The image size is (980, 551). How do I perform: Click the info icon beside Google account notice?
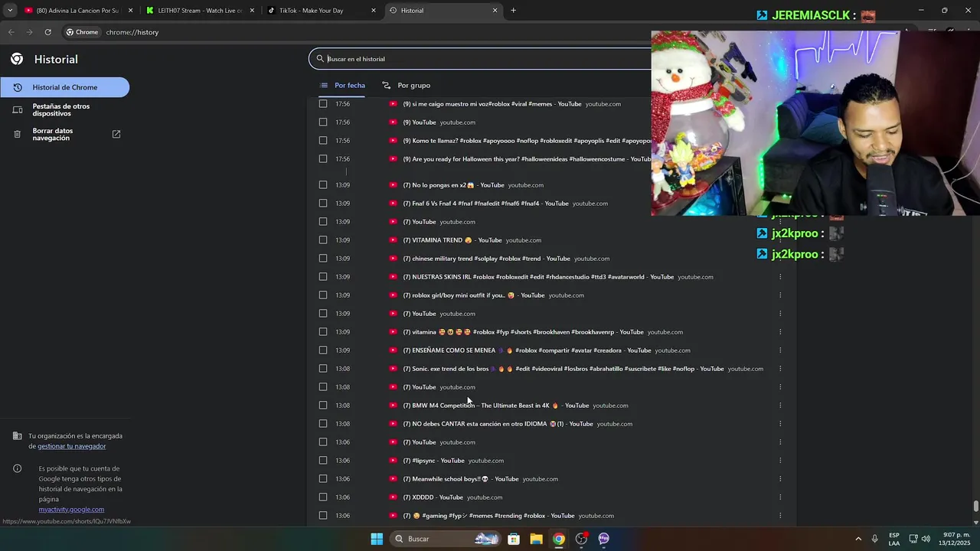coord(17,468)
